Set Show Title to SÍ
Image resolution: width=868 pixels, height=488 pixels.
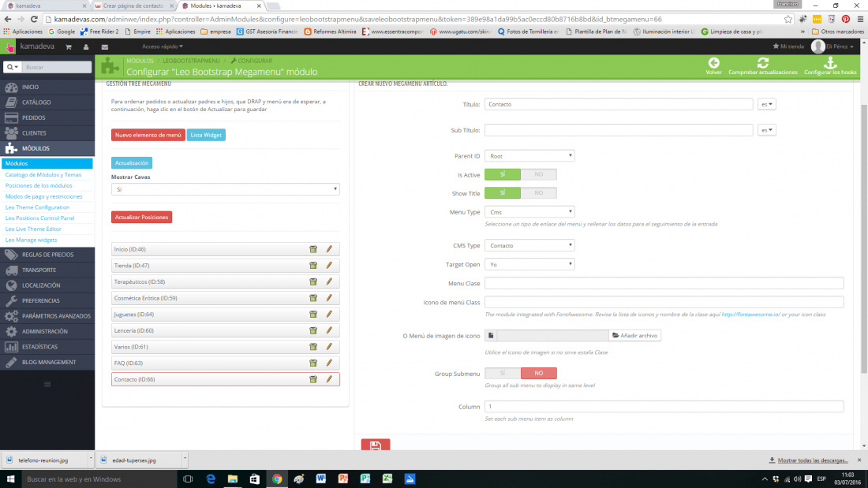point(503,193)
